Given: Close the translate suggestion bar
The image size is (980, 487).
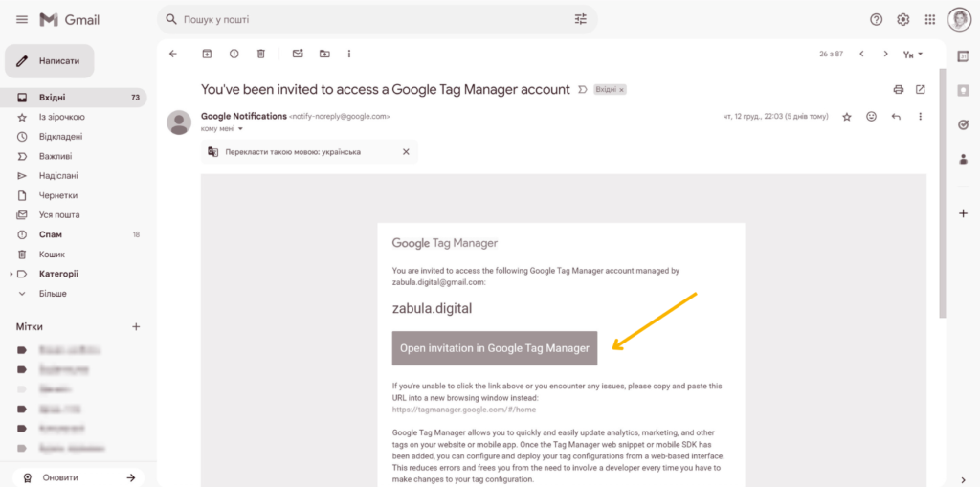Looking at the screenshot, I should (x=406, y=151).
